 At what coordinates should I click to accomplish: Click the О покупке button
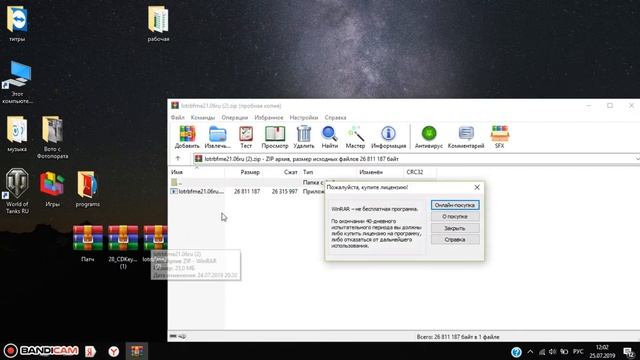[455, 216]
